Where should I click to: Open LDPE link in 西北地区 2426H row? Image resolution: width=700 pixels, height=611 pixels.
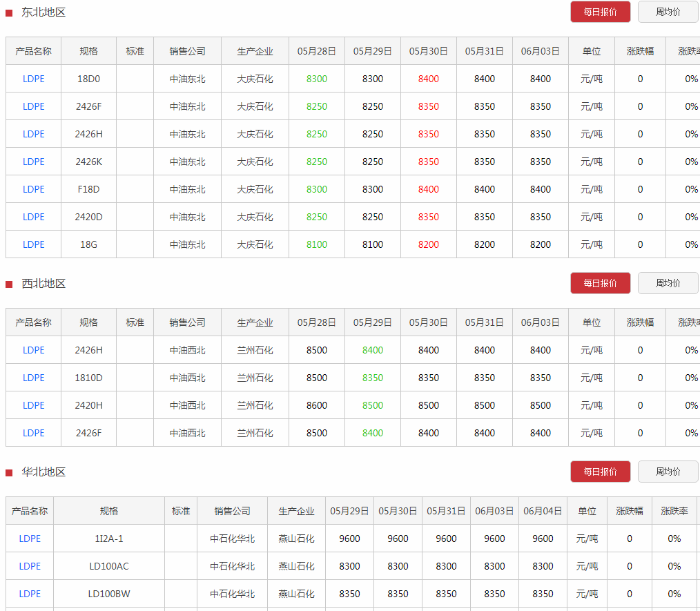click(x=34, y=350)
